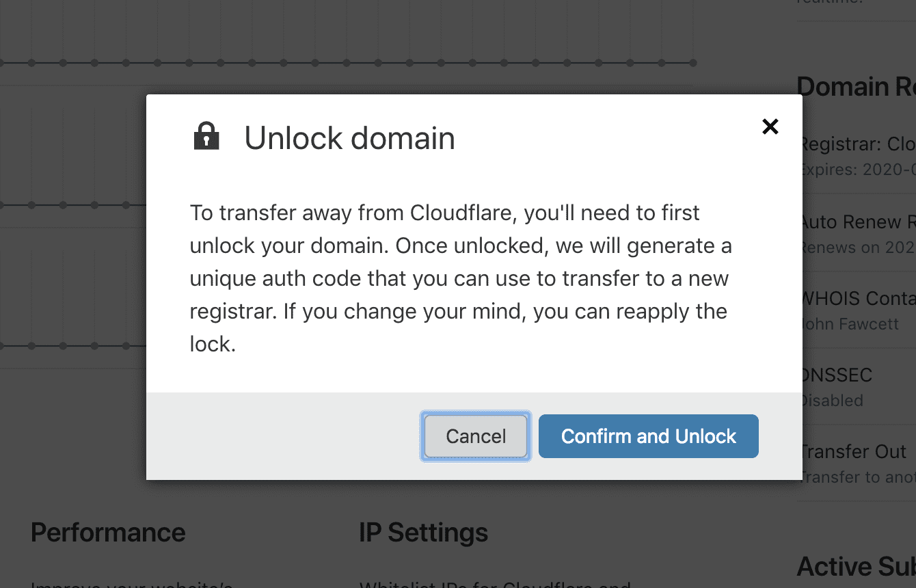
Task: Click a data point on bottom chart line
Action: tap(63, 346)
